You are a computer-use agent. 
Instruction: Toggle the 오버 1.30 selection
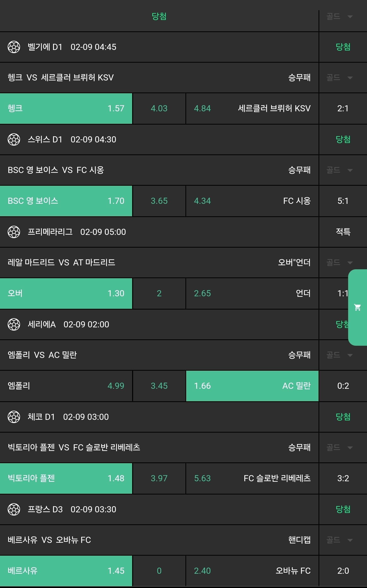(x=66, y=293)
